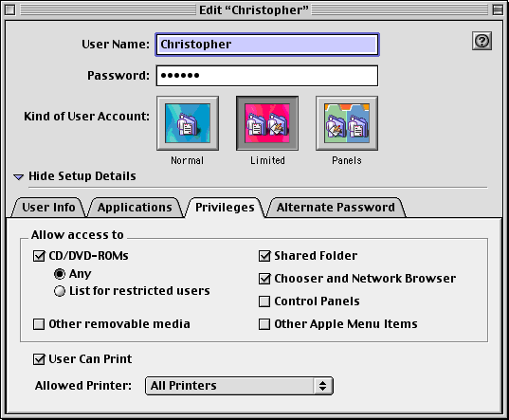This screenshot has height=420, width=509.
Task: Enable Control Panels access
Action: [264, 301]
